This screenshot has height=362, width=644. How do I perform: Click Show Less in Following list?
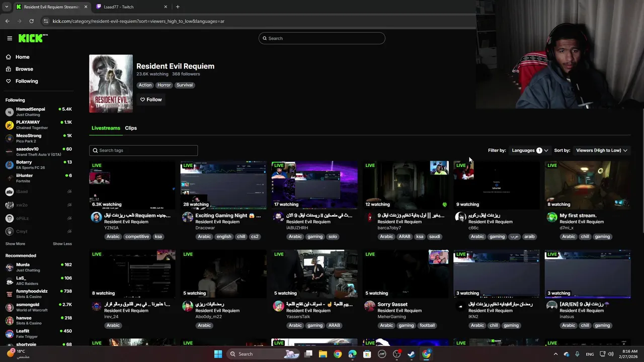62,244
